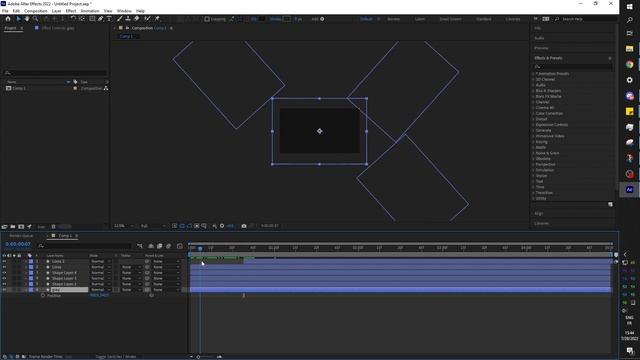The width and height of the screenshot is (640, 360).
Task: Toggle the Snapping checkbox
Action: click(207, 19)
